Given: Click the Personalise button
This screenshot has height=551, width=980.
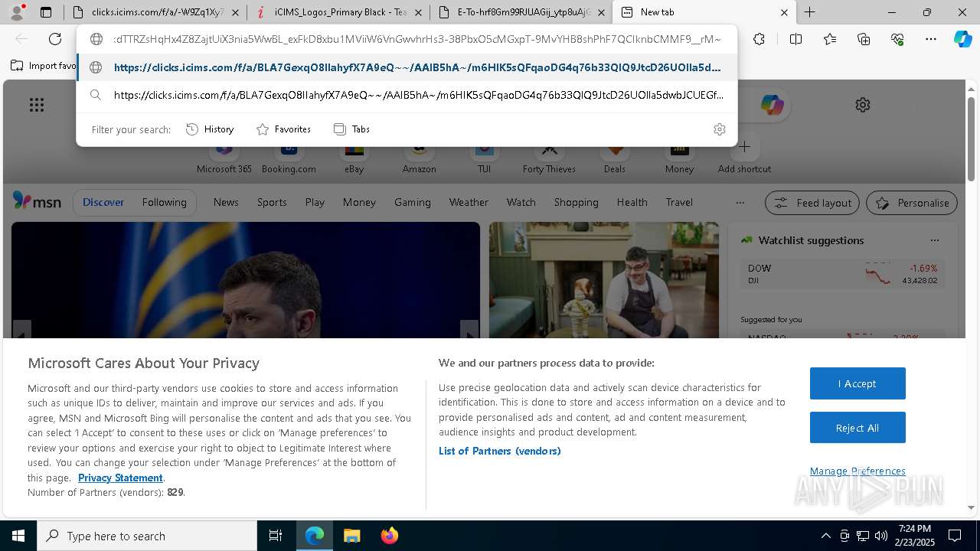Looking at the screenshot, I should coord(912,203).
